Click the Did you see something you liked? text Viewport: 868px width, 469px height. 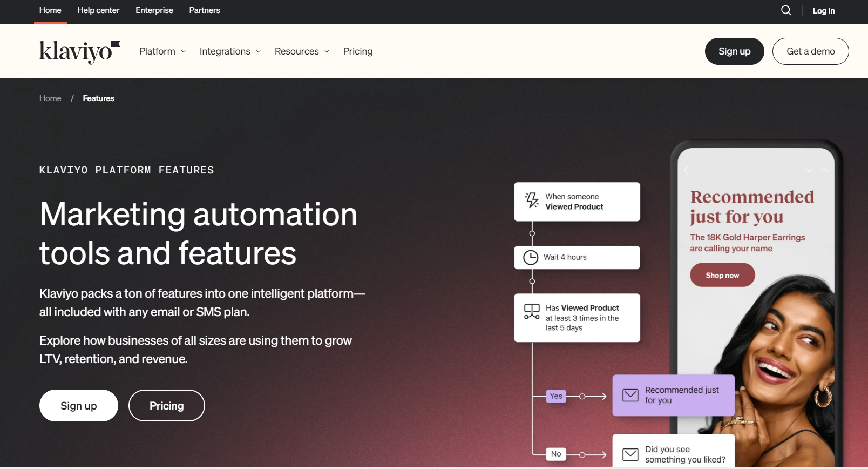(x=685, y=454)
